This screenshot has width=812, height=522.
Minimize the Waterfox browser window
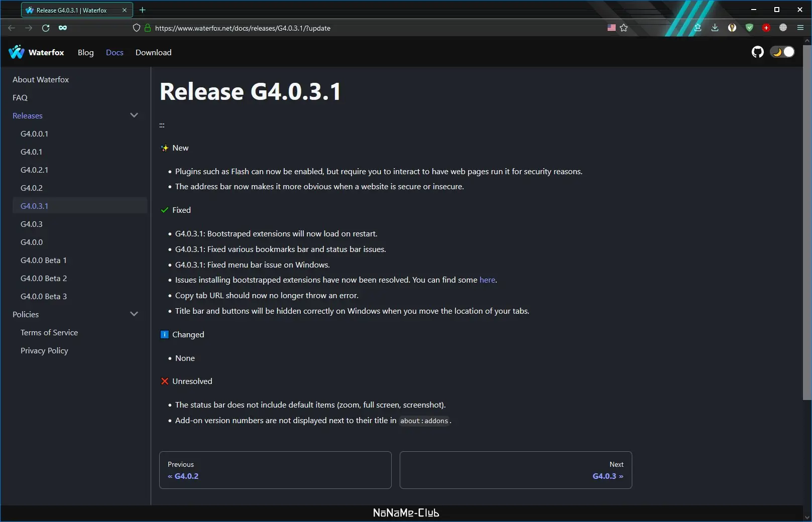[x=754, y=10]
